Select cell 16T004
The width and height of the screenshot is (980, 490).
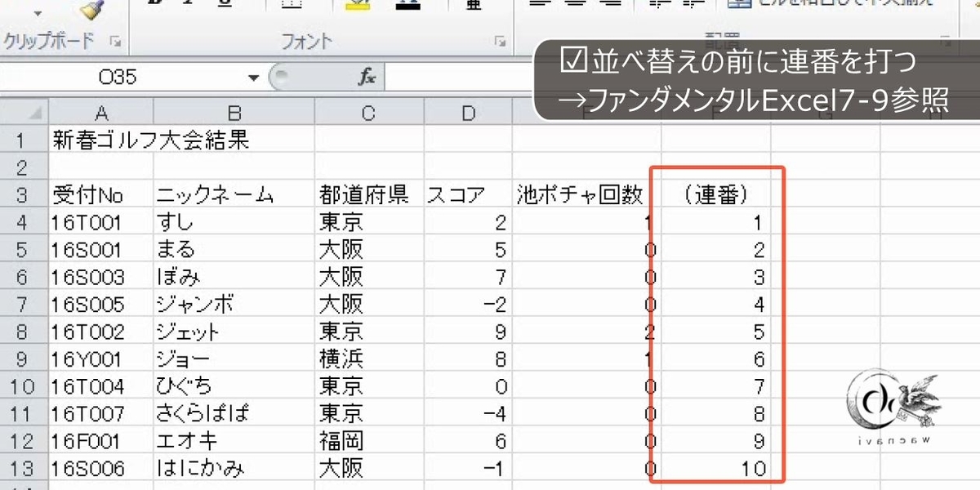(101, 386)
